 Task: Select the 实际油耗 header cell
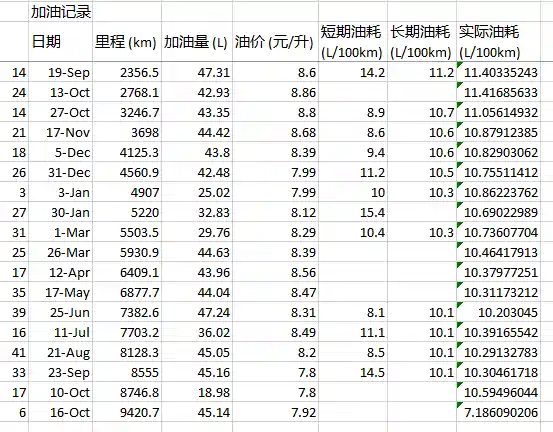point(498,42)
